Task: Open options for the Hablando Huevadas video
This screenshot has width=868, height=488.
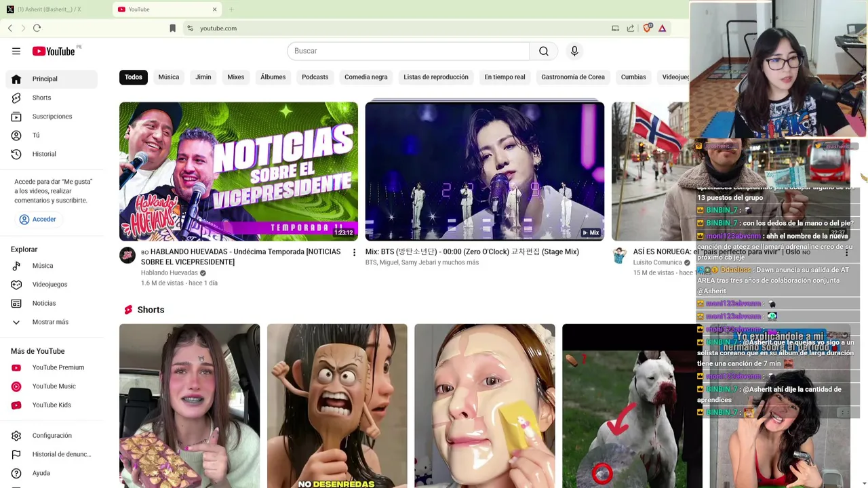Action: point(354,252)
